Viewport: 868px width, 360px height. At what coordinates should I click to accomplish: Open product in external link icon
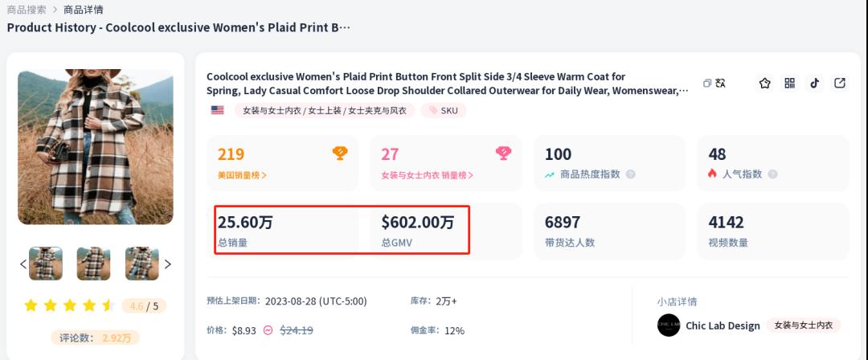[x=840, y=84]
